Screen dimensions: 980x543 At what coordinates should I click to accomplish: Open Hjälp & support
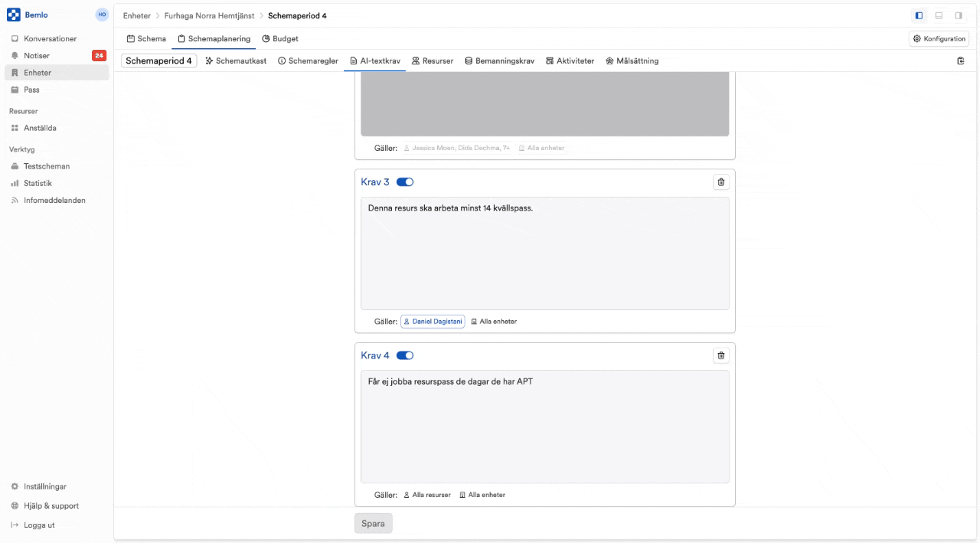click(57, 505)
